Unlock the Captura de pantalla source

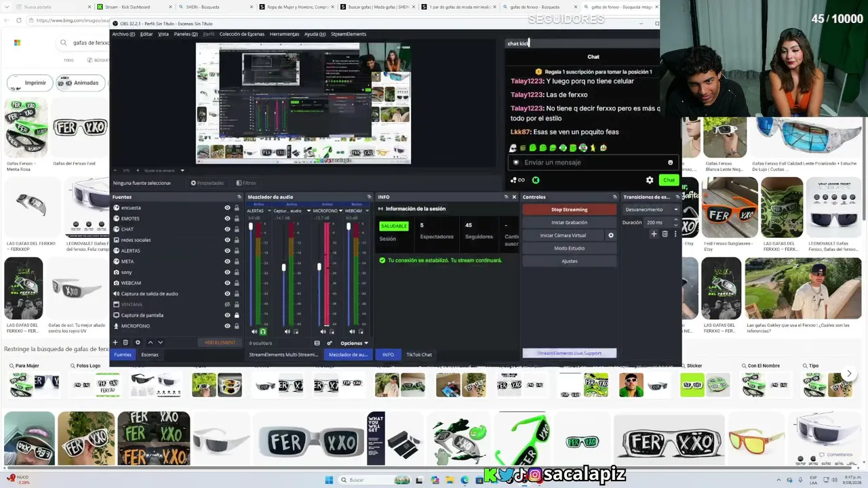[237, 315]
